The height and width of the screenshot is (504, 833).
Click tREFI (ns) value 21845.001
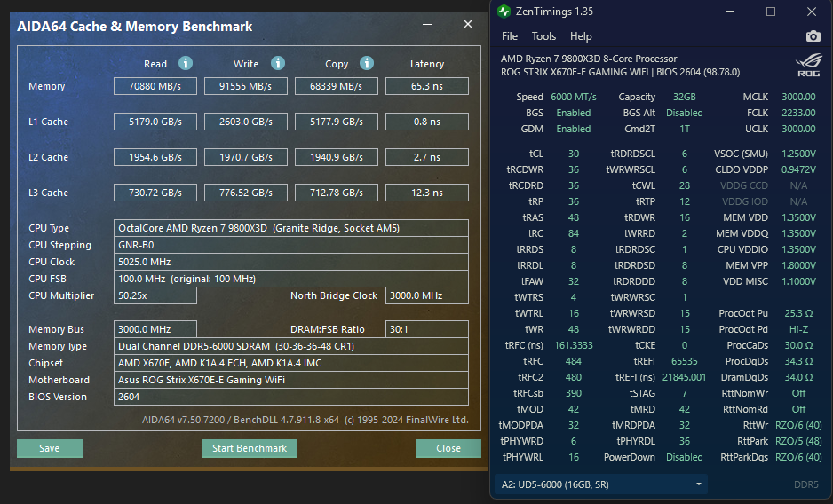684,377
